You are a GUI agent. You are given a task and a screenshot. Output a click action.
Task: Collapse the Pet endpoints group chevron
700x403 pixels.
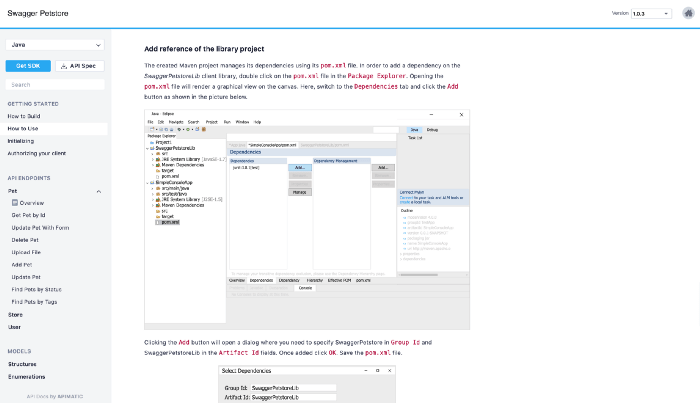[x=99, y=191]
